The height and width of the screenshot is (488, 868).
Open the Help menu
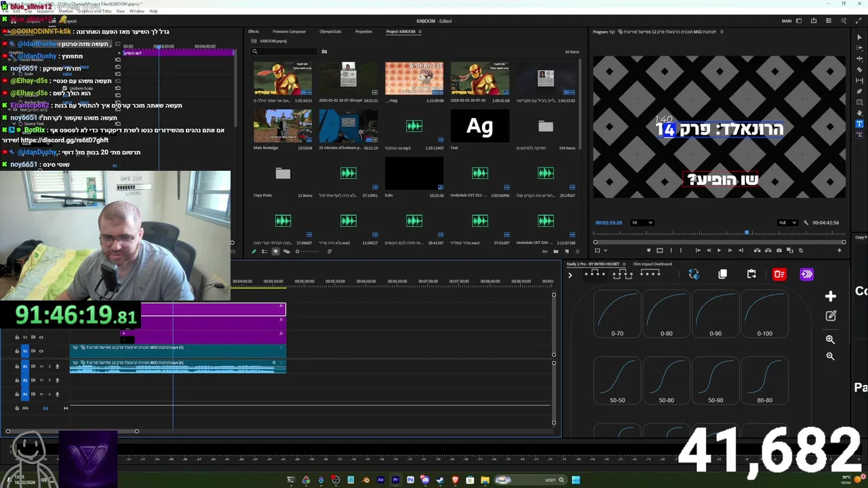pos(153,11)
